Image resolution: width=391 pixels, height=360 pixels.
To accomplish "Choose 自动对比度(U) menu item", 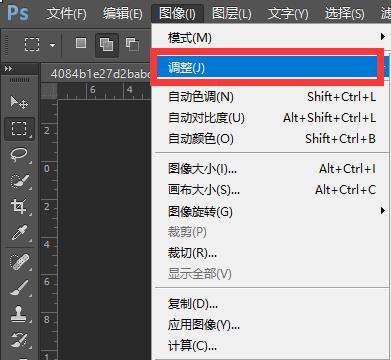I will [x=271, y=118].
